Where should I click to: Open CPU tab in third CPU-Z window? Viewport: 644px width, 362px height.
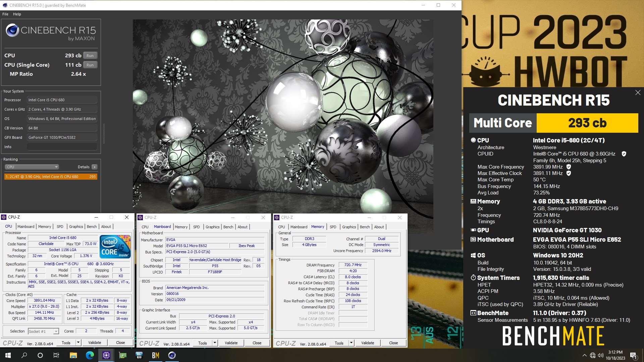[281, 227]
